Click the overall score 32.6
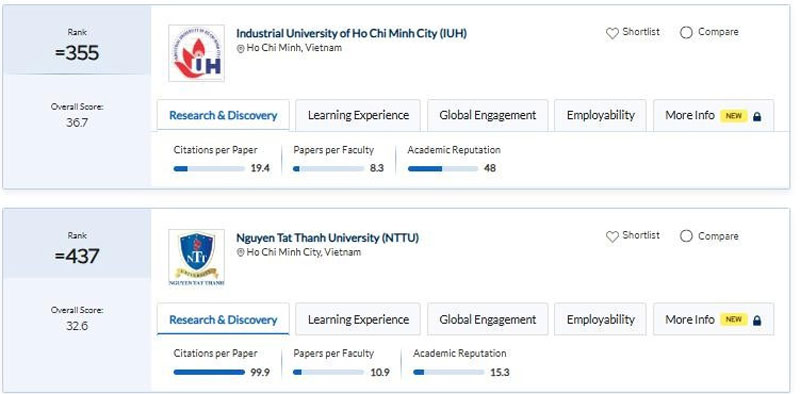The width and height of the screenshot is (800, 394). [77, 326]
